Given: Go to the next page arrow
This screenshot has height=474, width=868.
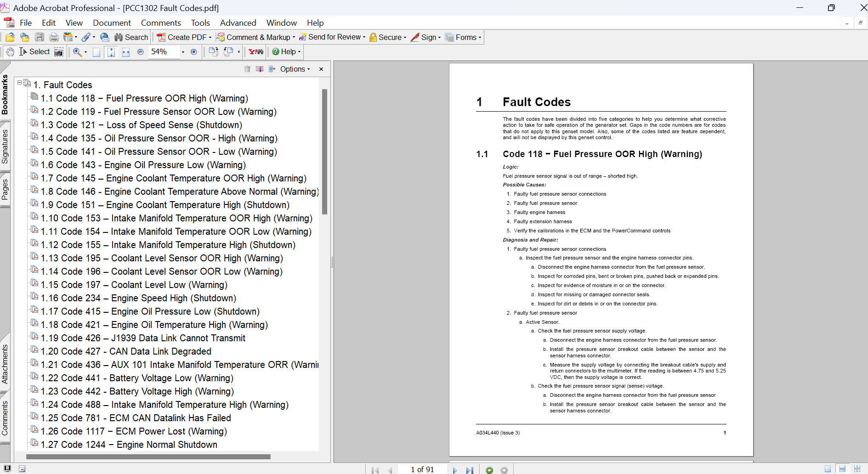Looking at the screenshot, I should (x=455, y=470).
